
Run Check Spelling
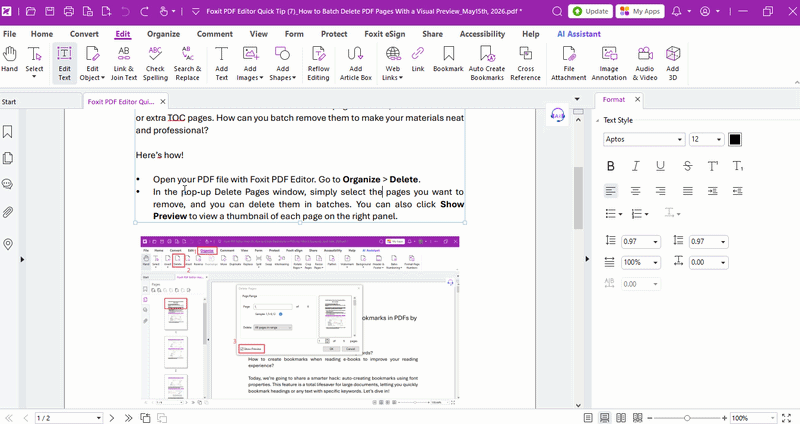point(155,63)
